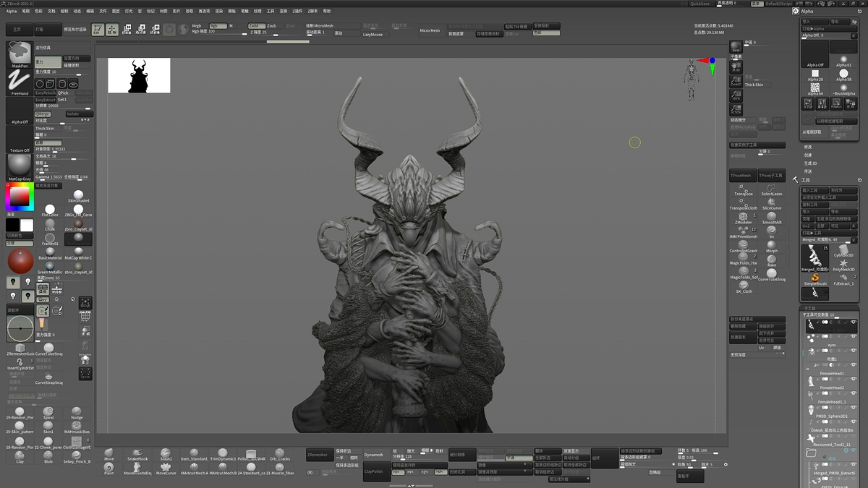Viewport: 868px width, 488px height.
Task: Select the Clay brush
Action: (20, 457)
